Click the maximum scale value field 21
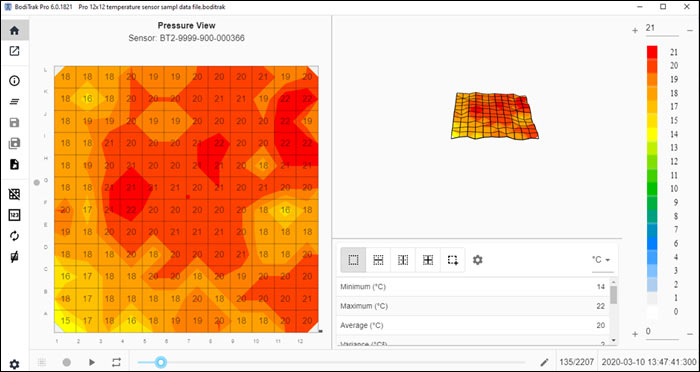The height and width of the screenshot is (372, 700). click(x=662, y=29)
